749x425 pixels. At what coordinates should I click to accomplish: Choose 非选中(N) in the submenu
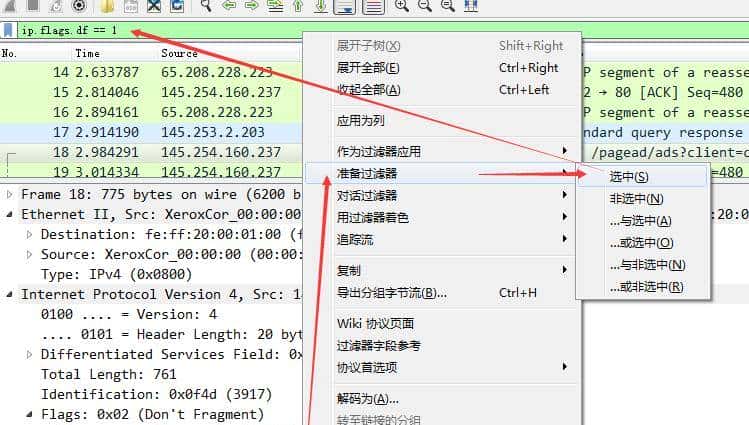pyautogui.click(x=643, y=199)
